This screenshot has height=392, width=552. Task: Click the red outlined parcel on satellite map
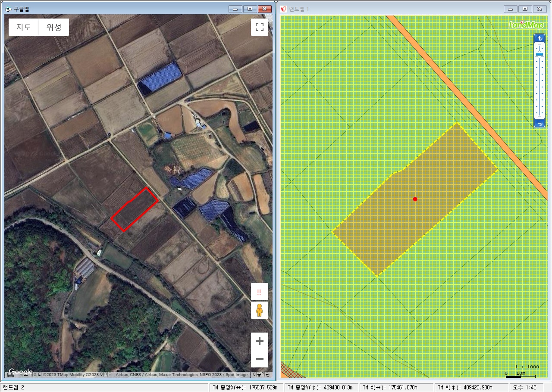(x=135, y=209)
